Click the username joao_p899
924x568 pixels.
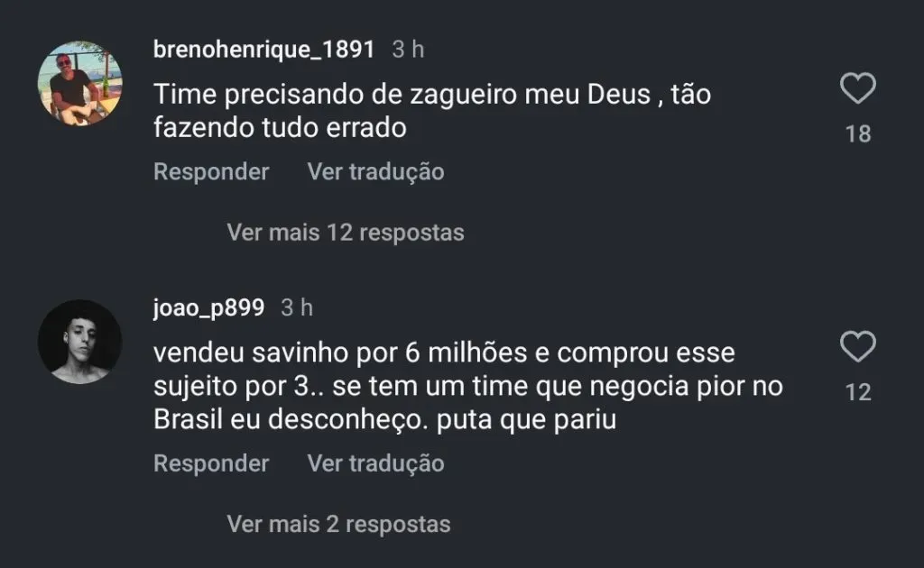[x=208, y=308]
